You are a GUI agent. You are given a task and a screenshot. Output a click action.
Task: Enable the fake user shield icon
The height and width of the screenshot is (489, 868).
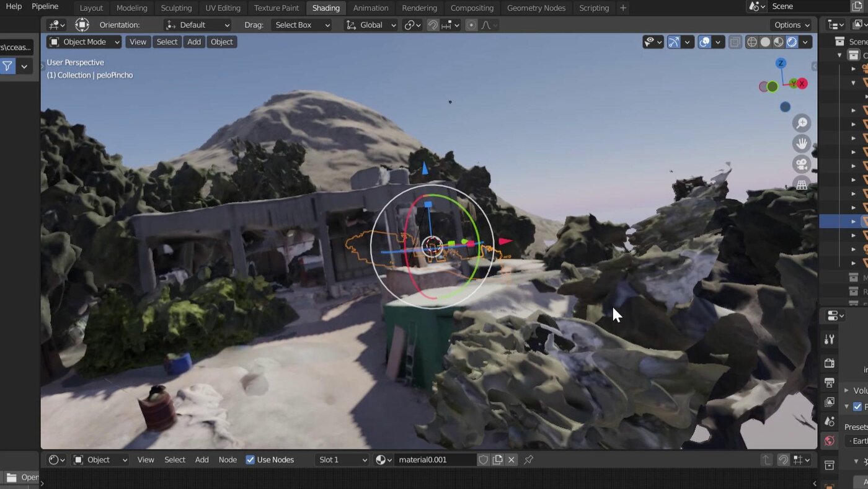point(483,460)
